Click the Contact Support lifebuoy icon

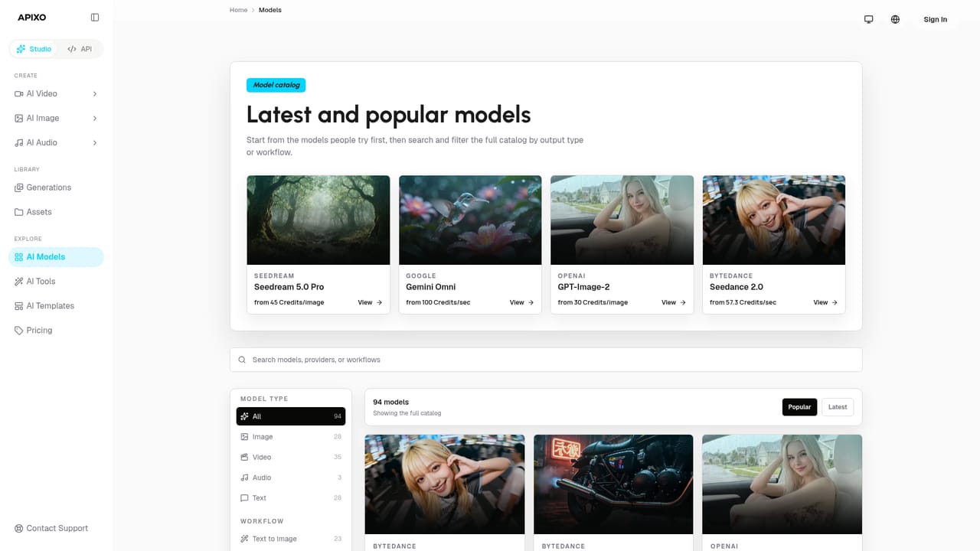(x=19, y=528)
